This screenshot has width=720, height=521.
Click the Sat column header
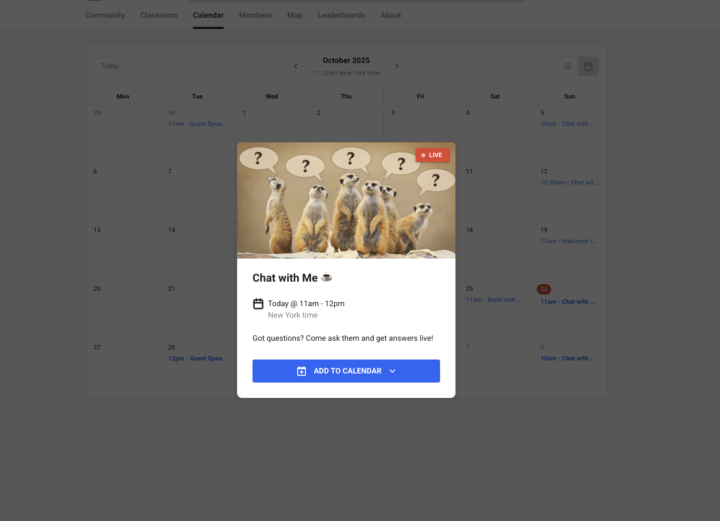coord(495,96)
